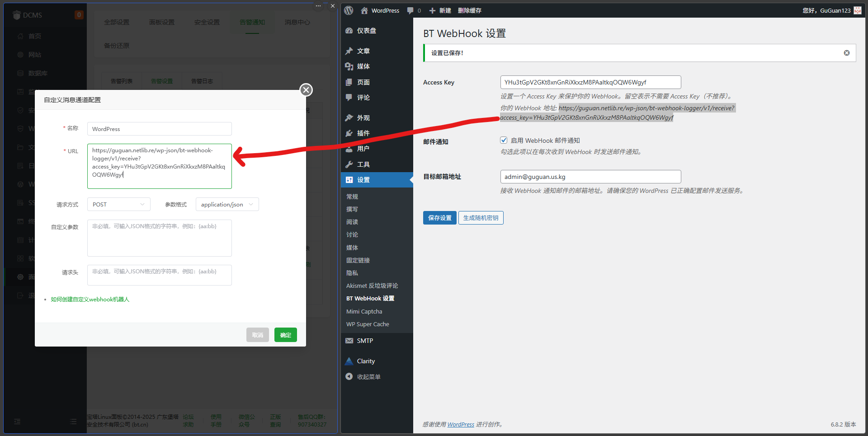Dismiss the 设置已保存 notice
This screenshot has width=868, height=436.
[846, 53]
